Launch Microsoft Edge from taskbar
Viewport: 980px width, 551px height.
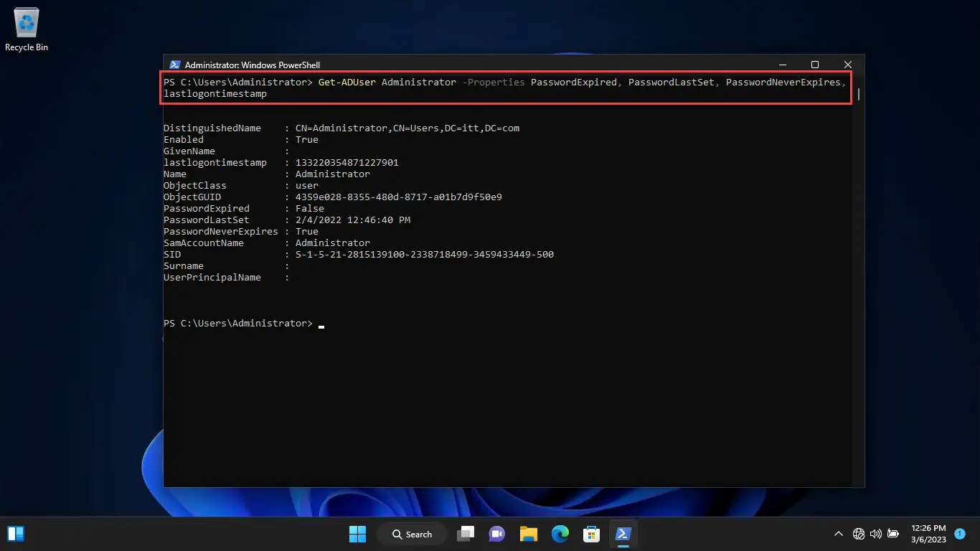tap(560, 534)
